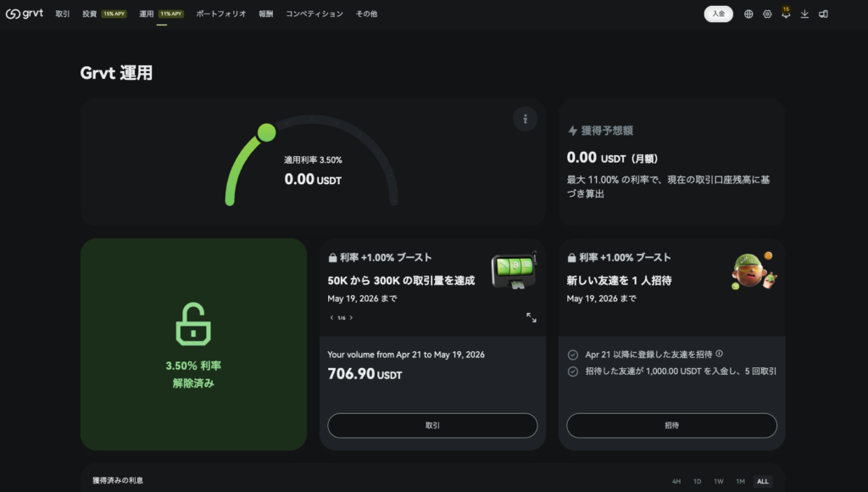Select the 1W interest time range
Viewport: 868px width, 492px height.
719,481
